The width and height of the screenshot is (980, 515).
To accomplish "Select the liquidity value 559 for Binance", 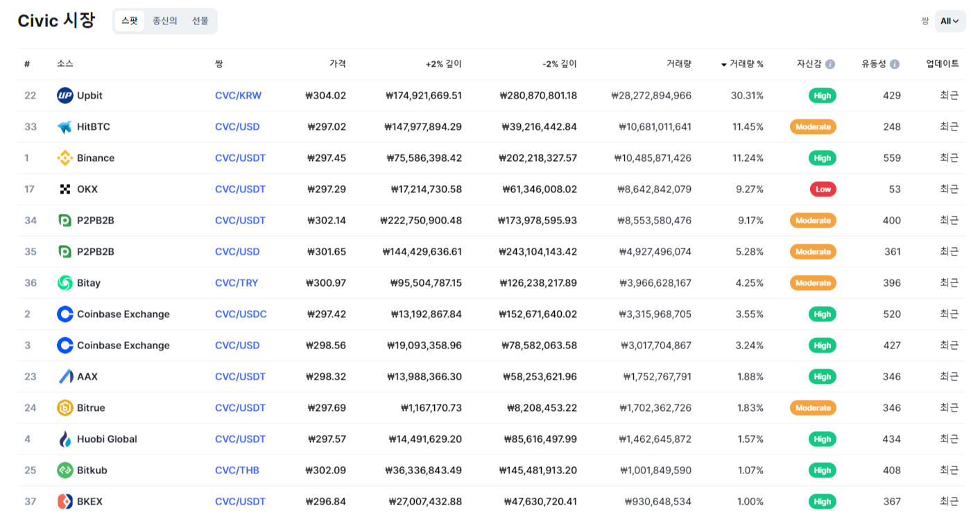I will point(892,158).
